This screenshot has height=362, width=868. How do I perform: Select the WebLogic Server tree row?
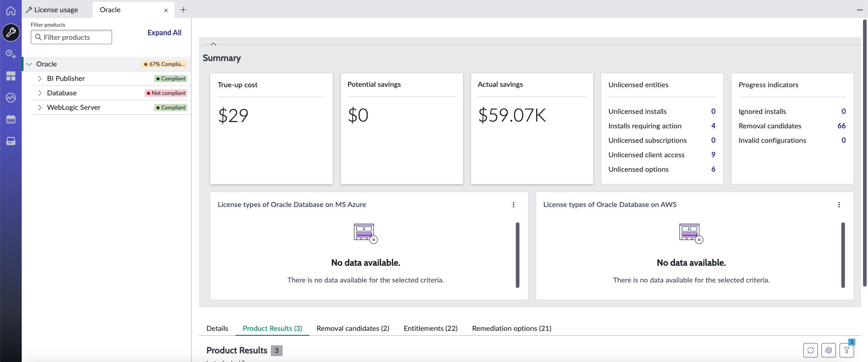pyautogui.click(x=112, y=108)
